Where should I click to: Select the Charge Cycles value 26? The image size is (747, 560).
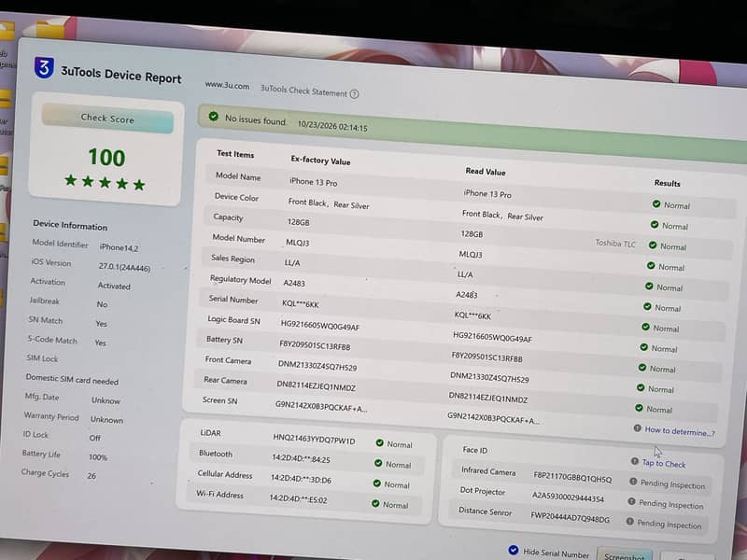pos(92,475)
